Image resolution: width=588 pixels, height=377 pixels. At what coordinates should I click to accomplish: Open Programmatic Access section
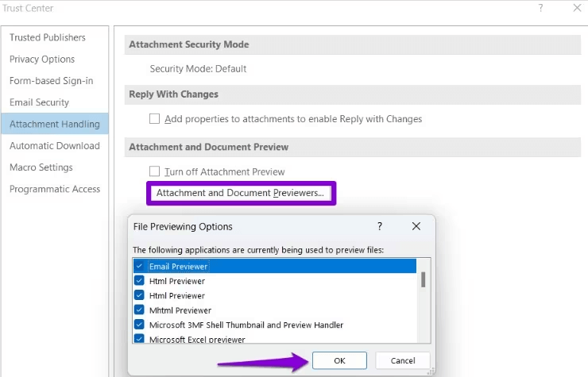[x=55, y=189]
